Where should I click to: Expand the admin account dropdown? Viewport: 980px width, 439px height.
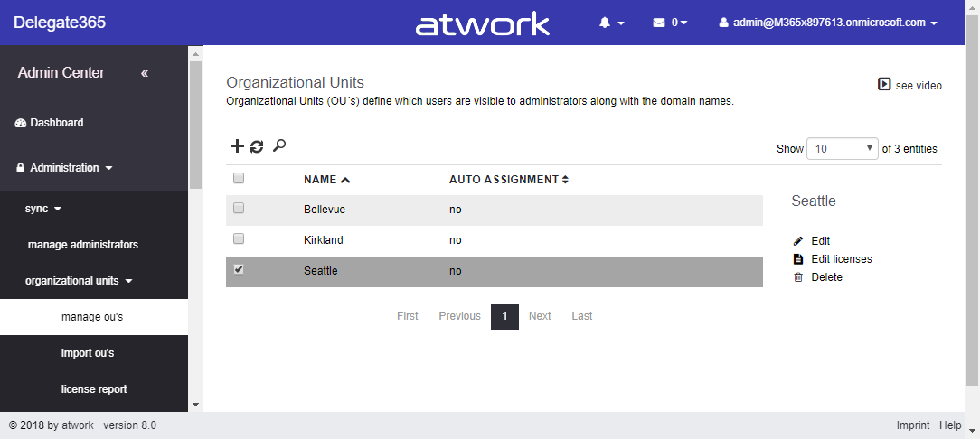(x=827, y=23)
